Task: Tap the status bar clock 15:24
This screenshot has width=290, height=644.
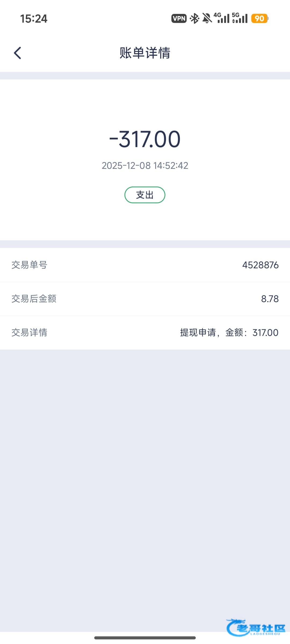Action: click(34, 19)
